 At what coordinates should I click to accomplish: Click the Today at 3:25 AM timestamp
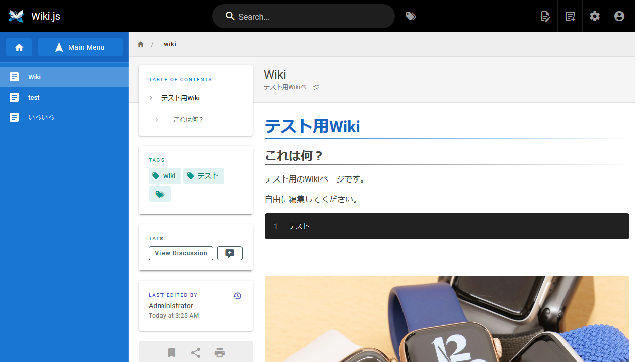174,316
